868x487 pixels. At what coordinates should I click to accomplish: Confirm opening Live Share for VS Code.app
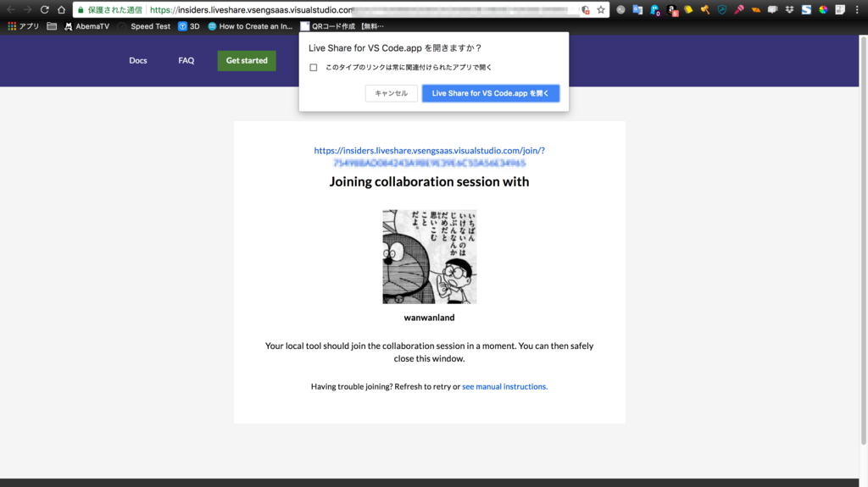(491, 93)
